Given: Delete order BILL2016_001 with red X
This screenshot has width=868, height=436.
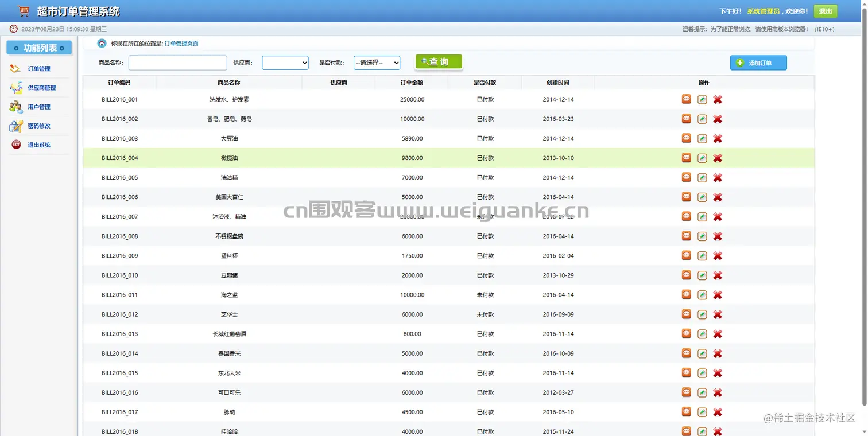Looking at the screenshot, I should click(x=718, y=100).
